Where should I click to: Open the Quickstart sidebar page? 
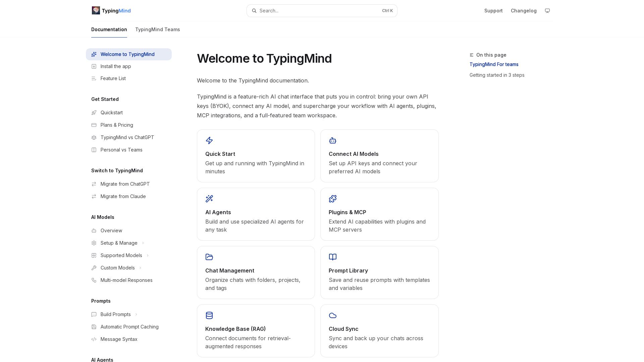129,113
